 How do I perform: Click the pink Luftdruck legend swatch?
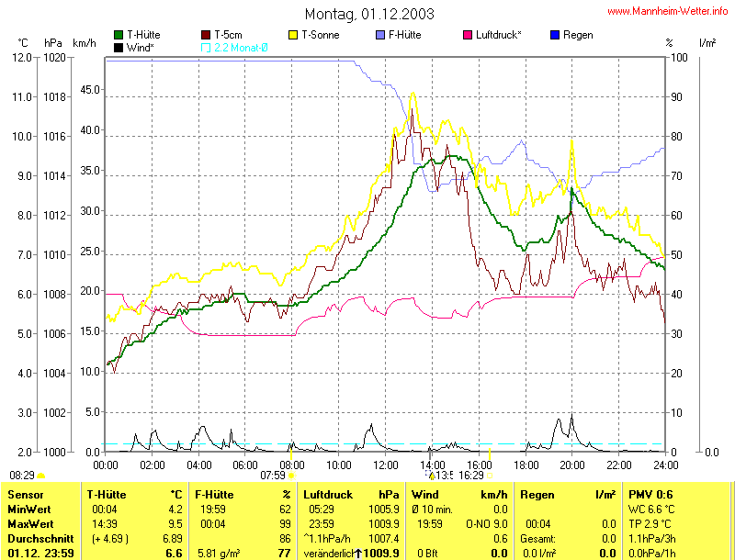coord(469,35)
